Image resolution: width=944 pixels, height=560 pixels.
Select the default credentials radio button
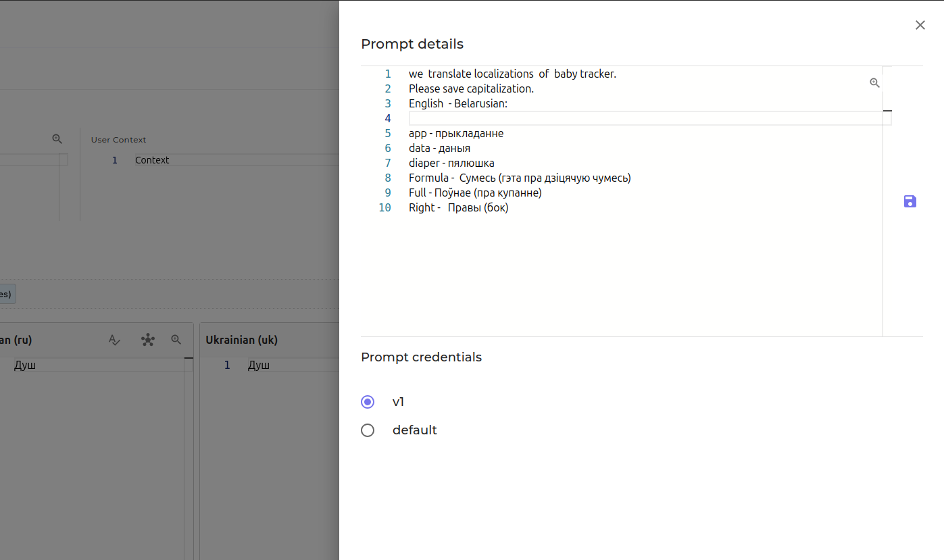pyautogui.click(x=368, y=430)
